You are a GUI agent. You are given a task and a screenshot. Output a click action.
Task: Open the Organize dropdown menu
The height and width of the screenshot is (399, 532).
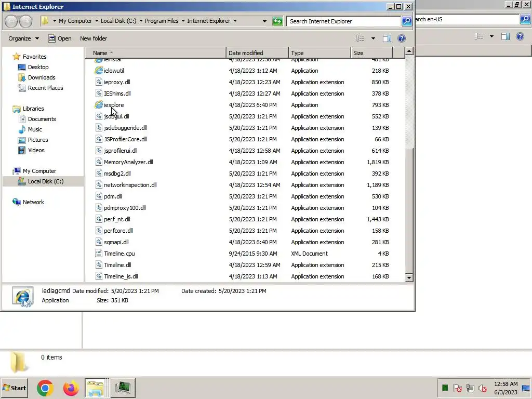[23, 38]
